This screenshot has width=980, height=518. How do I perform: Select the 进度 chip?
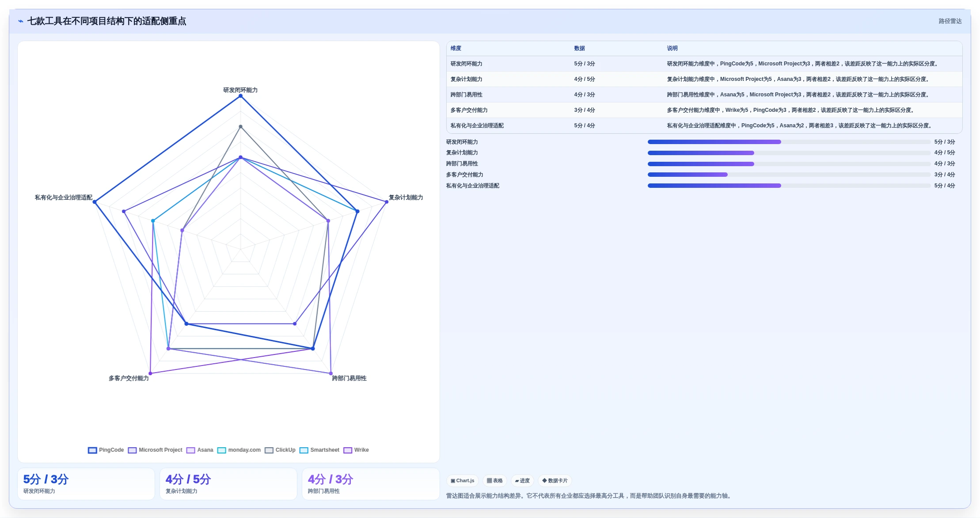522,481
